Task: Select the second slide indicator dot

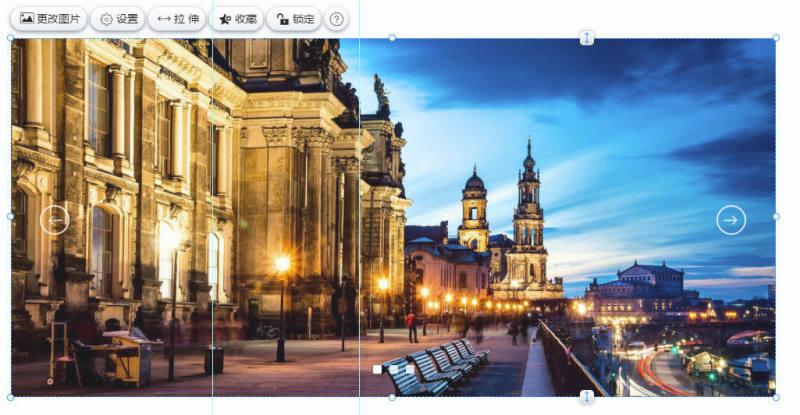Action: coord(394,369)
